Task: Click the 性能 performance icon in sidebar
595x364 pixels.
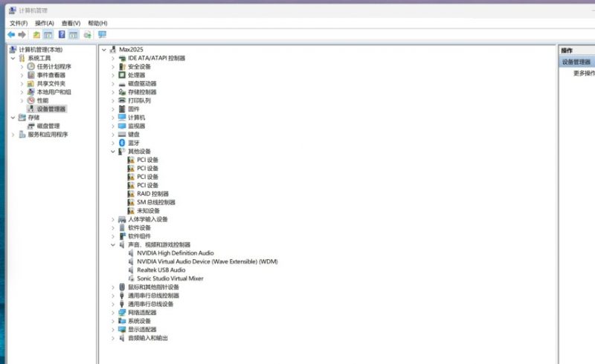Action: (31, 100)
